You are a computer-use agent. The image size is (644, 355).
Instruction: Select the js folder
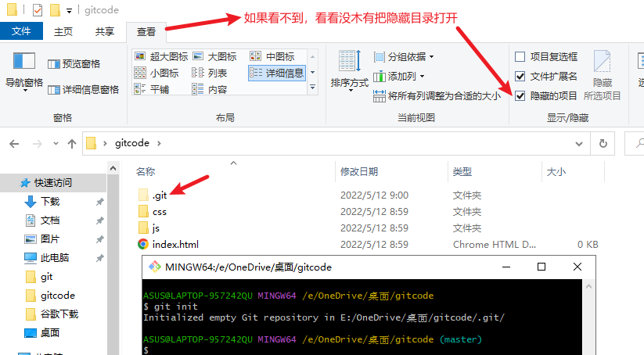click(x=155, y=228)
